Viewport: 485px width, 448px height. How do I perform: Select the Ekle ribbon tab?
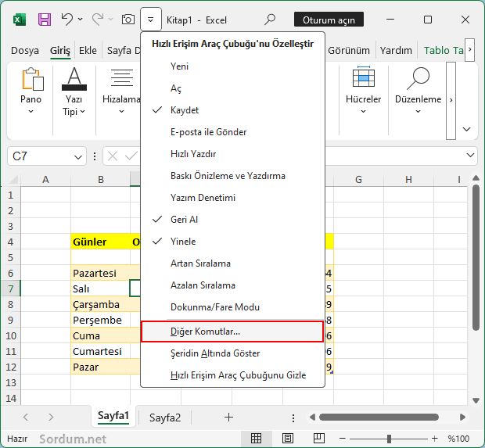pyautogui.click(x=88, y=50)
